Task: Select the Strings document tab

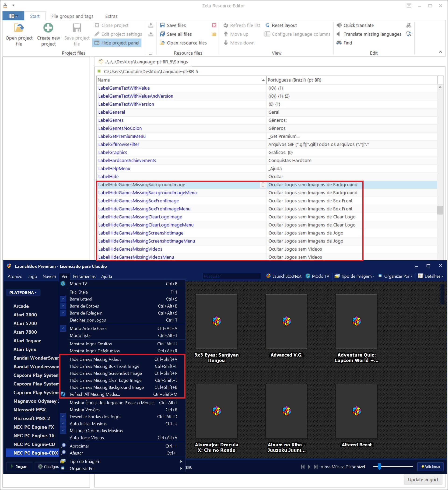Action: point(143,62)
